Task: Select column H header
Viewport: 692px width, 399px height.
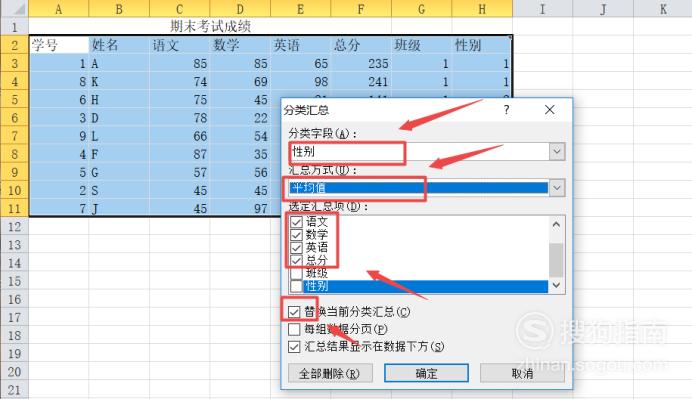Action: (482, 9)
